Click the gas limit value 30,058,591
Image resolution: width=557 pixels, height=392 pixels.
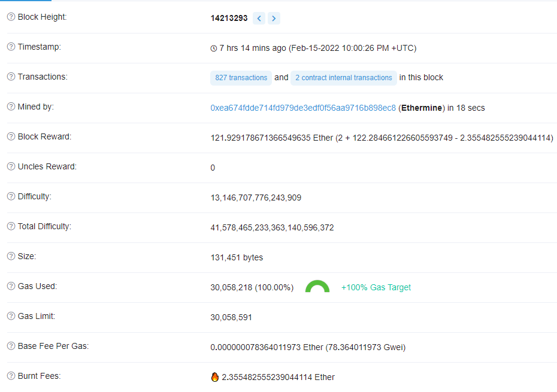(231, 317)
